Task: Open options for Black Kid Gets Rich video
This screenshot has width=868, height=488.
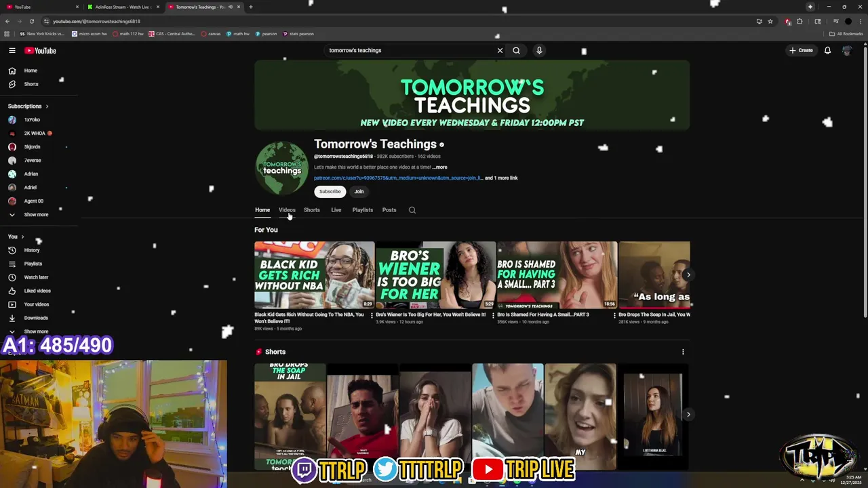Action: 371,315
